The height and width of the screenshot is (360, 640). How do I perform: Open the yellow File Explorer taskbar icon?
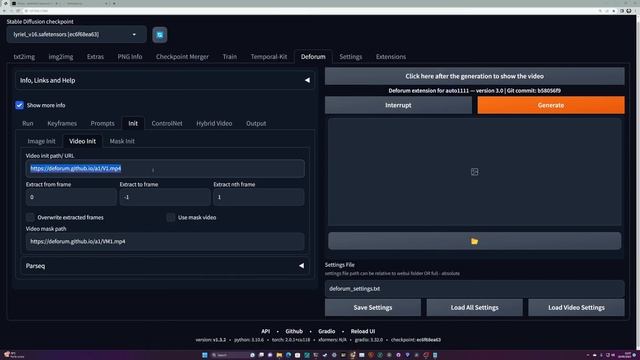coord(279,355)
